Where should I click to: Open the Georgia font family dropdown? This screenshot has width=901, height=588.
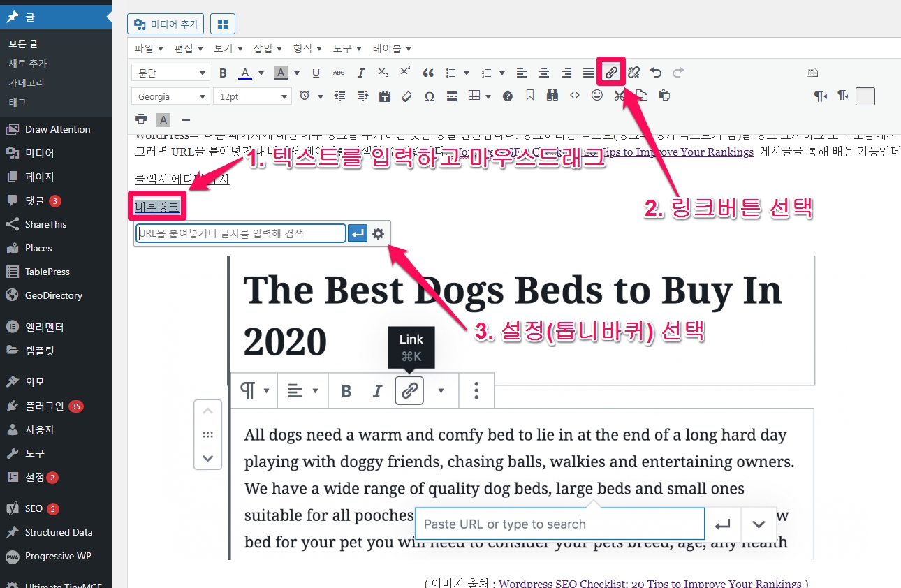[170, 96]
